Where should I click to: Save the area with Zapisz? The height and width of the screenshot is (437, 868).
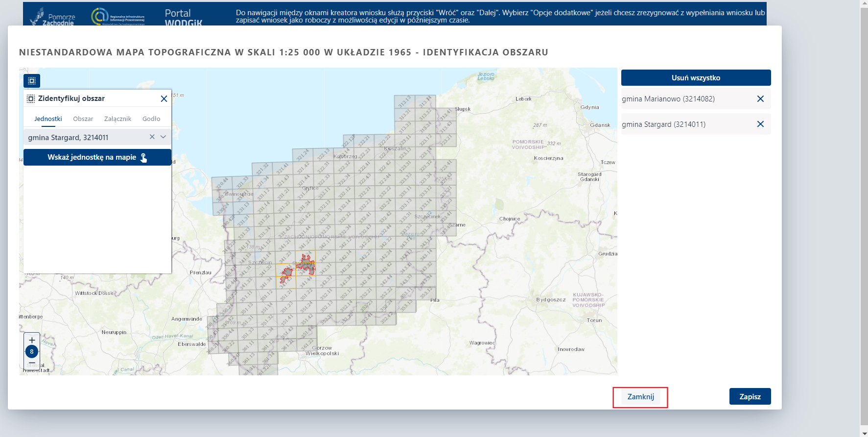[x=750, y=397]
